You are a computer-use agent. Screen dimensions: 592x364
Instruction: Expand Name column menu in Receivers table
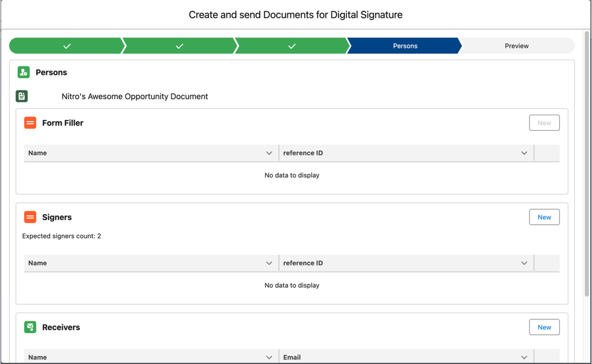[269, 357]
